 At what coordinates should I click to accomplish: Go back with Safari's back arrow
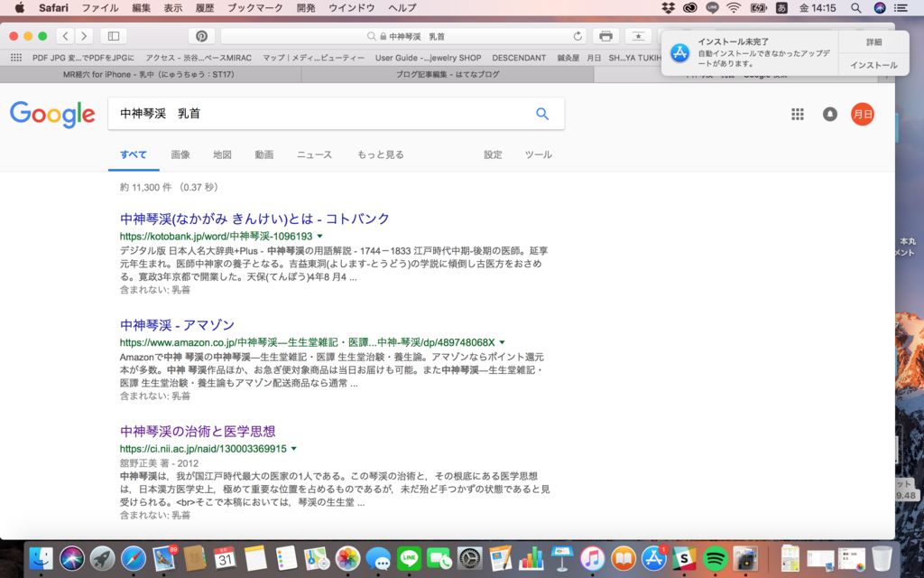65,36
